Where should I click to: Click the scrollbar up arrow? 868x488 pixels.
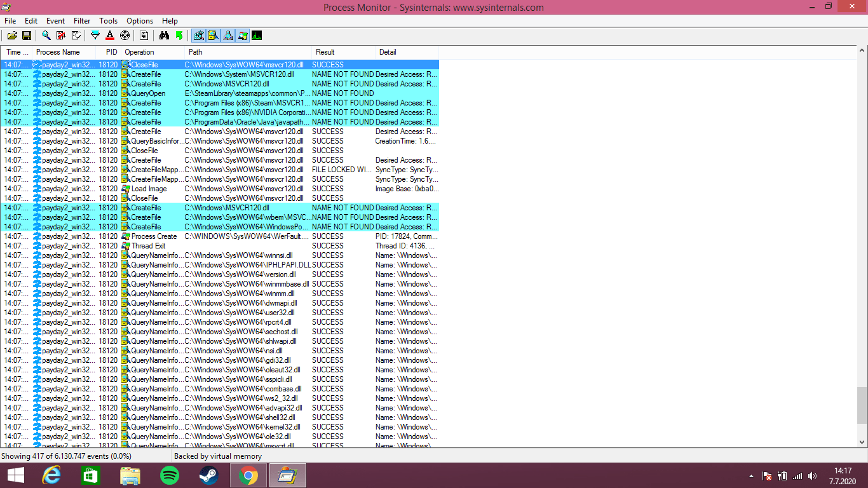[862, 52]
